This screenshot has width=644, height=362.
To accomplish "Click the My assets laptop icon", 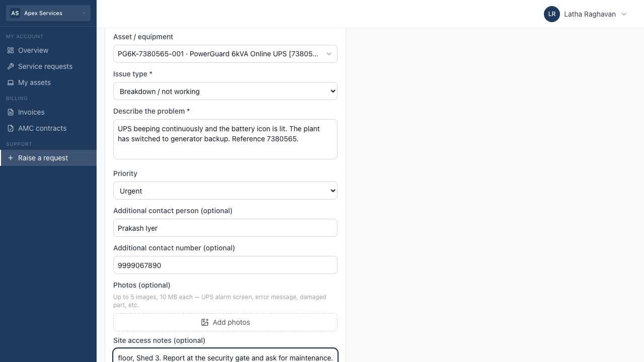I will (x=11, y=82).
